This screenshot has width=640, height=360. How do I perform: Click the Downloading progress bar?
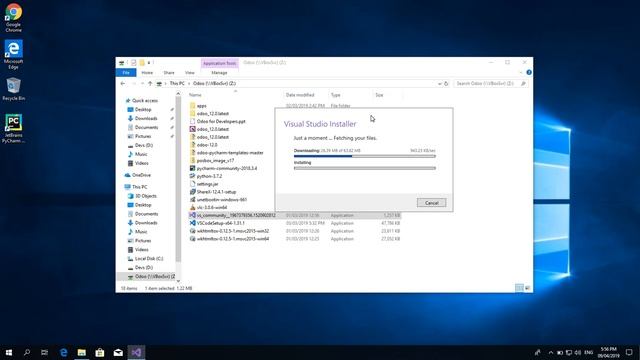(364, 156)
